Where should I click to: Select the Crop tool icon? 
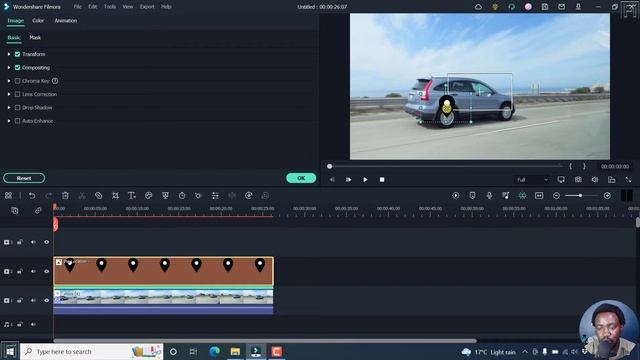(x=115, y=196)
